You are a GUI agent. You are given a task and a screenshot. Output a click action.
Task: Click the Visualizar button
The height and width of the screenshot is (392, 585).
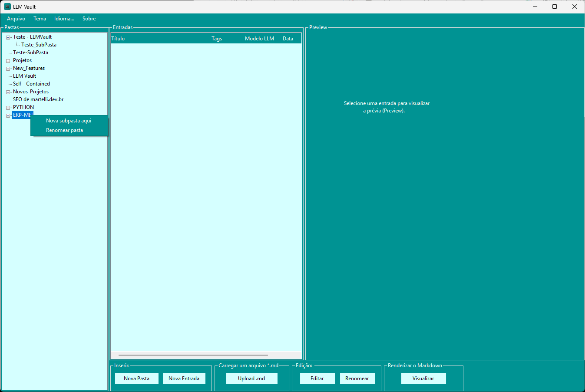(x=423, y=379)
